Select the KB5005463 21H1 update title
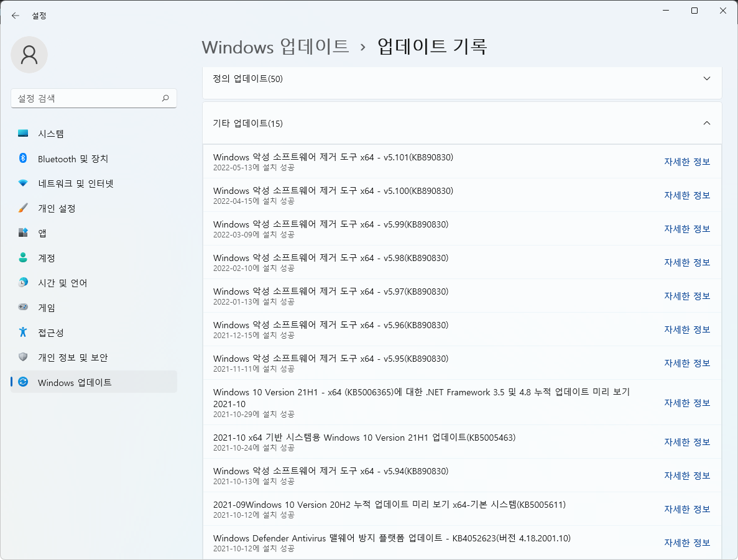738x560 pixels. click(364, 437)
